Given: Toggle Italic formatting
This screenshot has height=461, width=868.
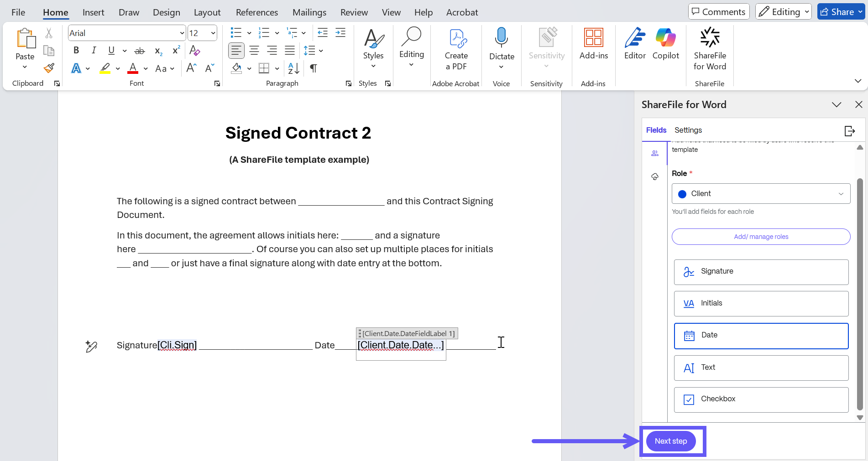Looking at the screenshot, I should [x=94, y=50].
